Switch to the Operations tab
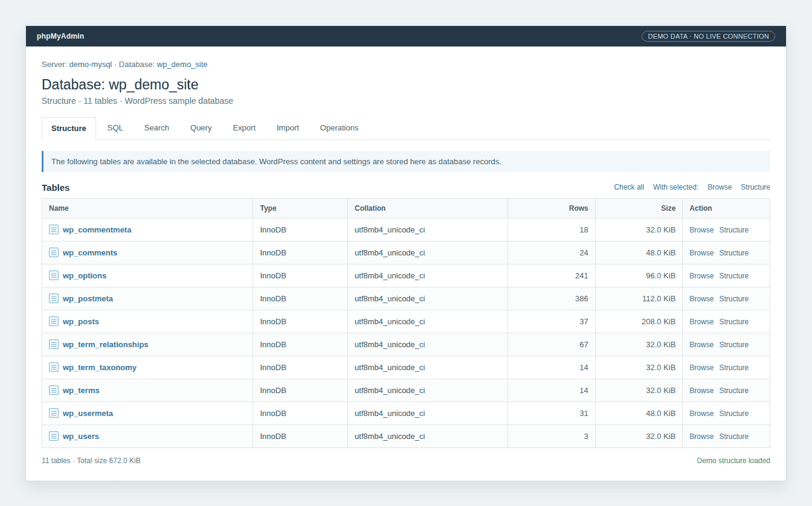Viewport: 812px width, 506px height. [339, 128]
